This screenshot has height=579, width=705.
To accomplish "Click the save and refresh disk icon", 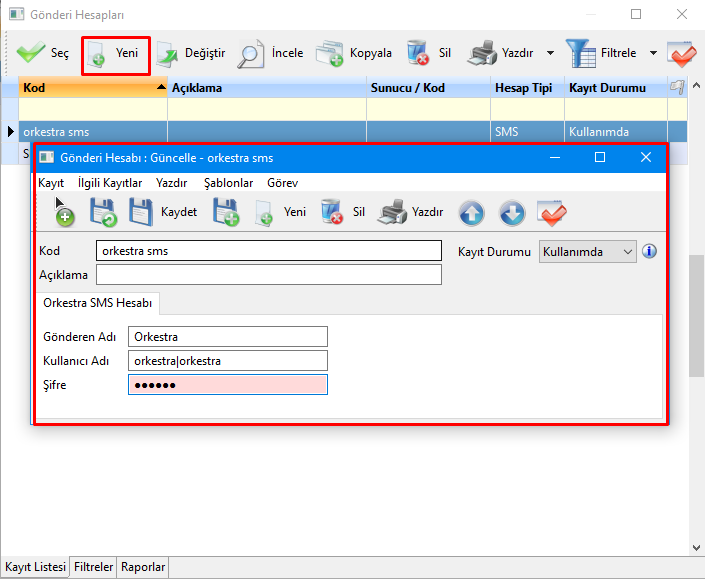I will [x=103, y=212].
